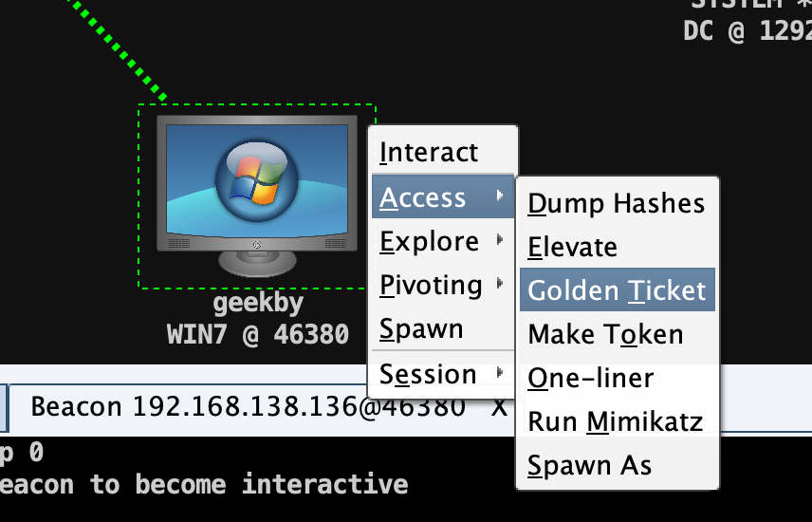Select Elevate in the Access submenu
The image size is (812, 522).
pyautogui.click(x=618, y=246)
